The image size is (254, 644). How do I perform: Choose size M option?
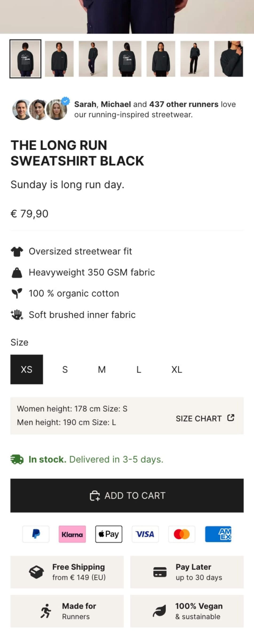(102, 369)
